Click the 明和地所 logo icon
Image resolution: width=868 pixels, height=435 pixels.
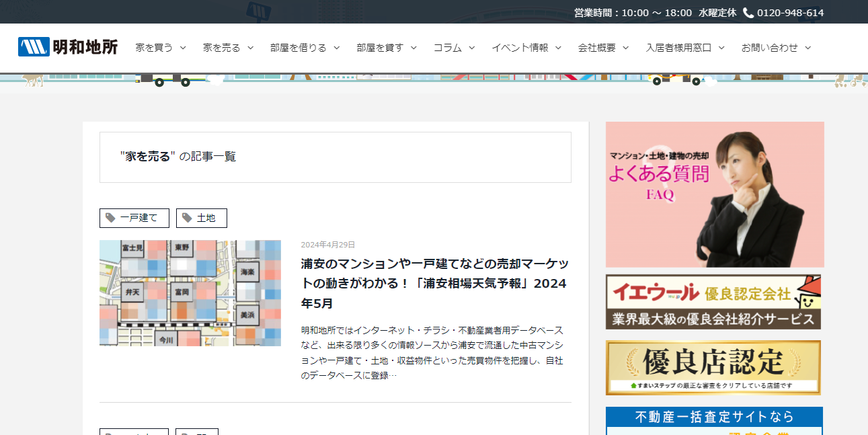coord(34,47)
